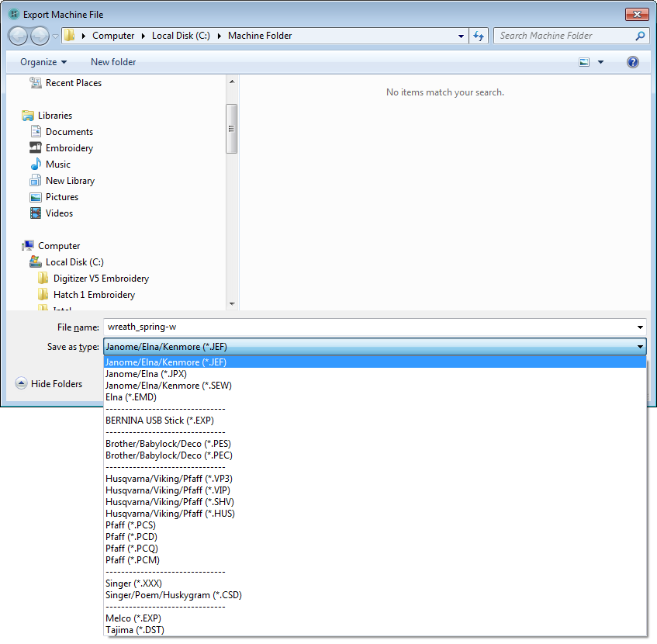
Task: Open the recent locations arrow beside Forward
Action: [x=55, y=36]
